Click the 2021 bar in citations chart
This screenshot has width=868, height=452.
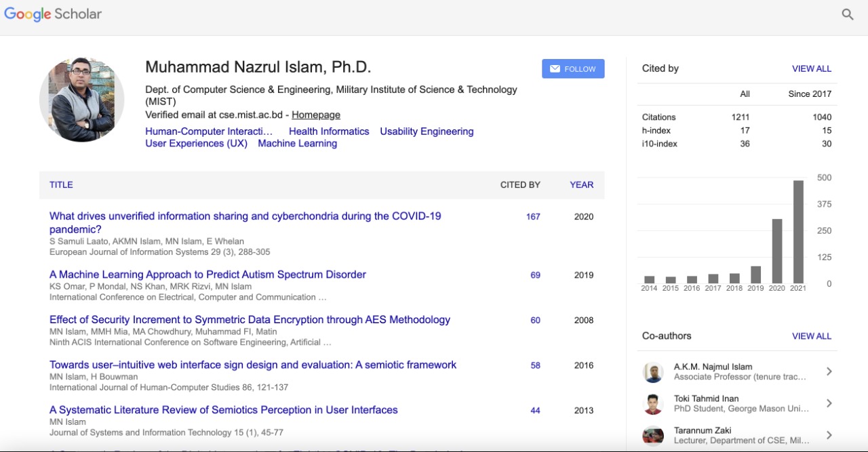(798, 232)
